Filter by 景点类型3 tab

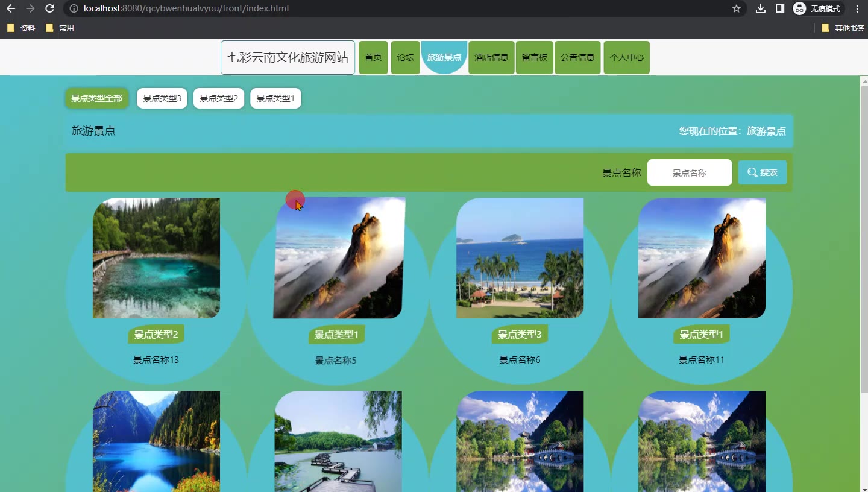[x=162, y=98]
